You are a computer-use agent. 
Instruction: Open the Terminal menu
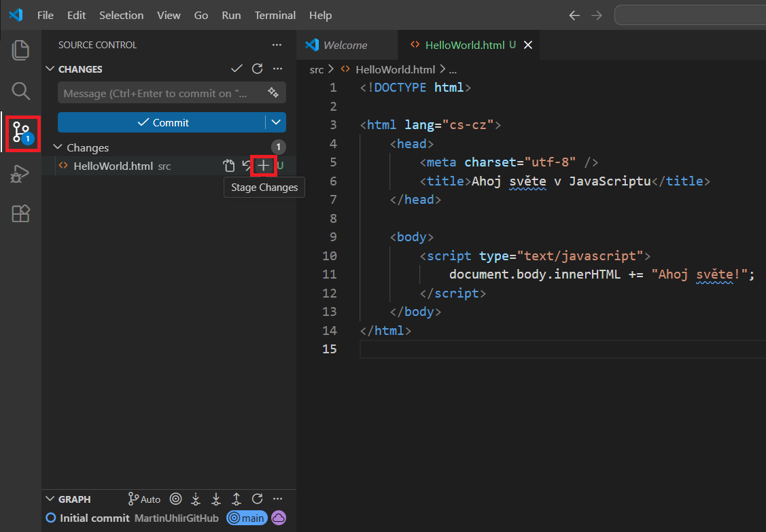click(275, 15)
